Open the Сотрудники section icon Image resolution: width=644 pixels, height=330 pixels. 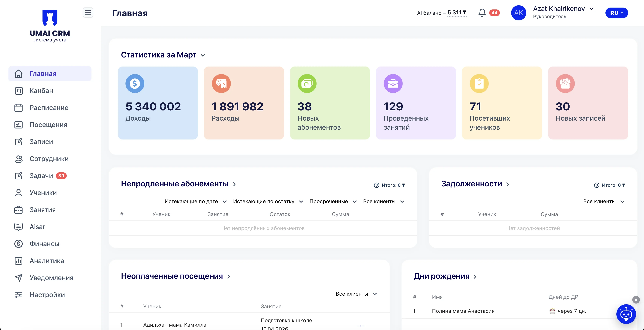click(x=19, y=159)
